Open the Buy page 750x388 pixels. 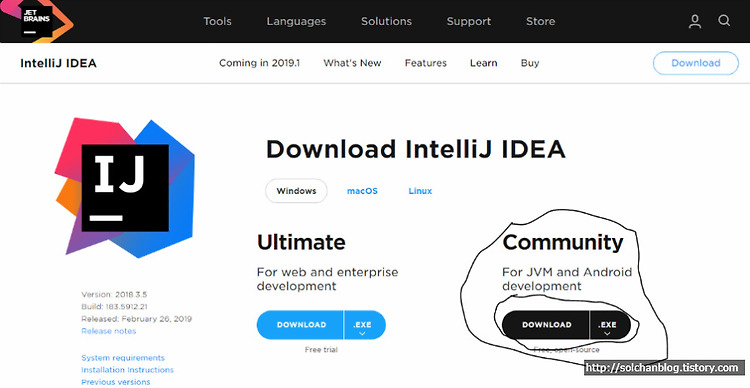click(530, 63)
